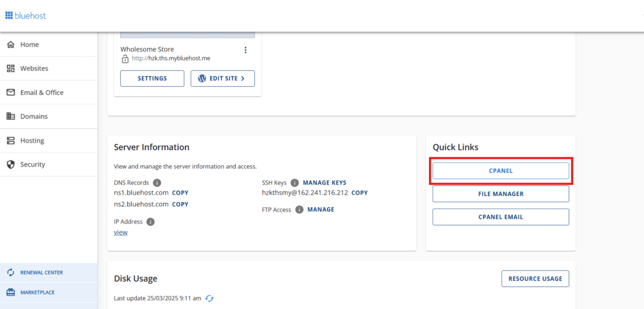Viewport: 644px width, 309px height.
Task: Click the IP Address info icon
Action: [150, 222]
